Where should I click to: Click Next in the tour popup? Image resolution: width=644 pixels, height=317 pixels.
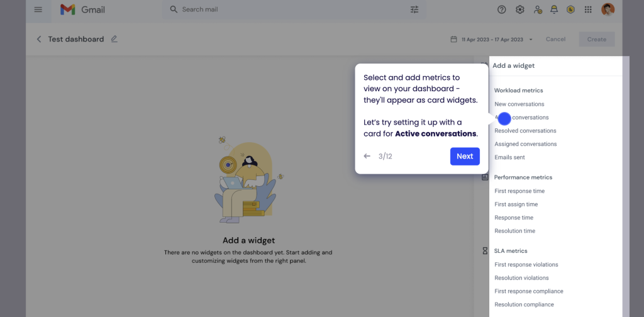point(465,156)
